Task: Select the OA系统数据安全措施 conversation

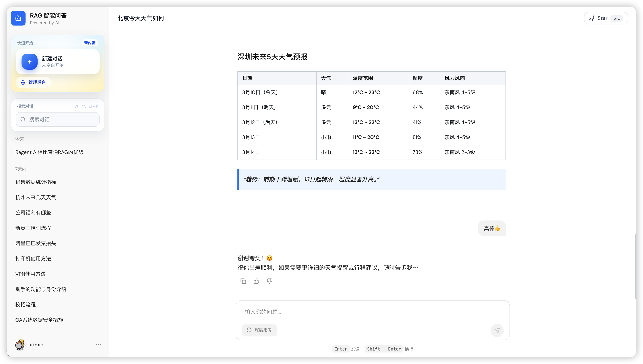Action: (39, 320)
